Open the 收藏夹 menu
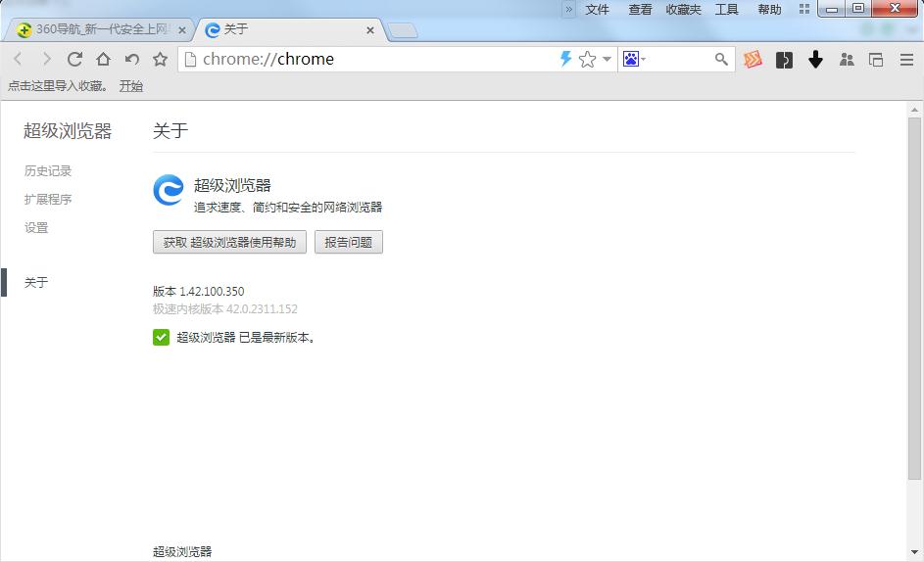Image resolution: width=924 pixels, height=562 pixels. [684, 10]
